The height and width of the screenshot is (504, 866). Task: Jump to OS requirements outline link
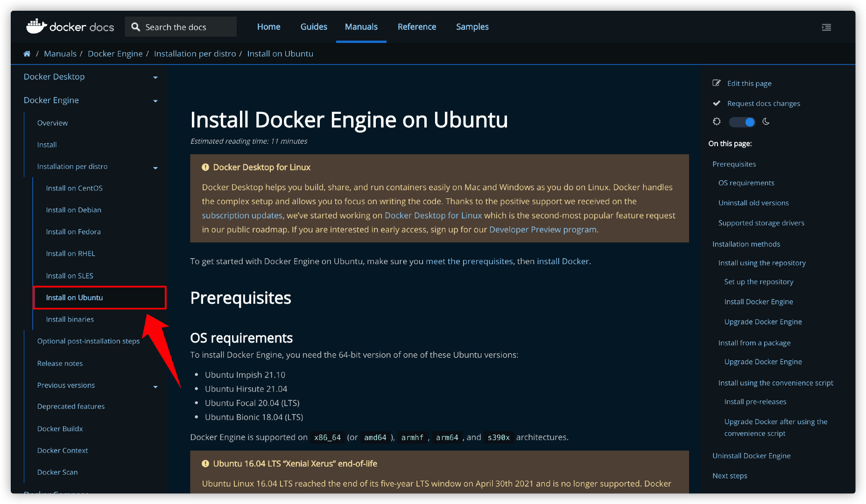coord(746,183)
